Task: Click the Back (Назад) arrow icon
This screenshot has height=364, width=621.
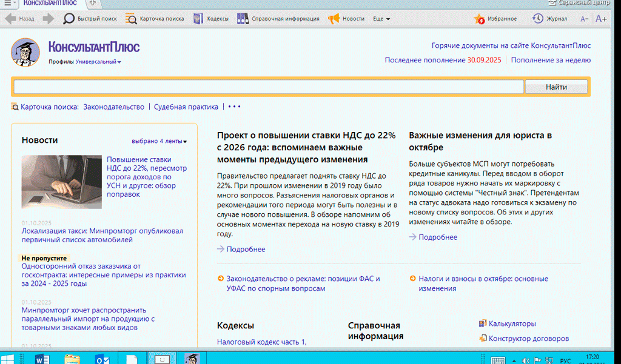Action: [x=10, y=19]
